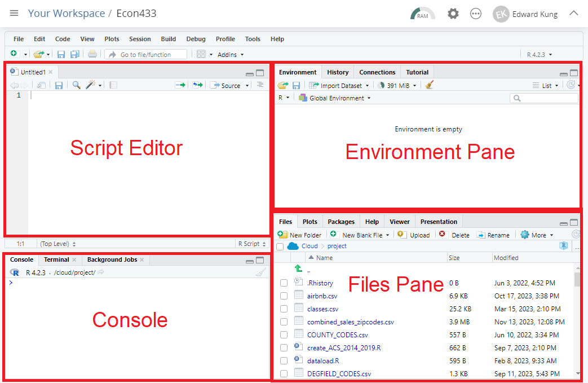Click the Files pane vertical scrollbar
This screenshot has width=588, height=383.
pyautogui.click(x=577, y=321)
